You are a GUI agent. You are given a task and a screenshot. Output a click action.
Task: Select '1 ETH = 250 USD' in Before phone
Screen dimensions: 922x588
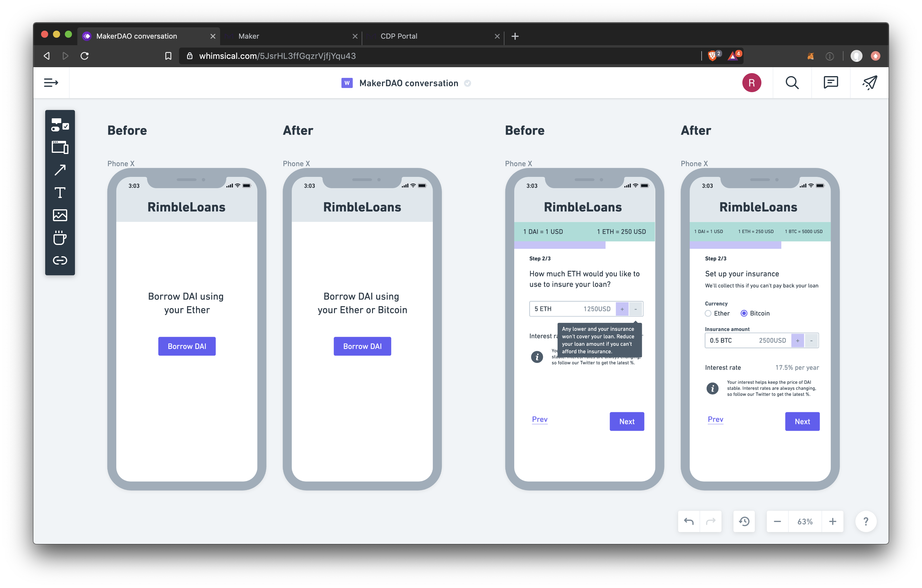click(x=621, y=232)
